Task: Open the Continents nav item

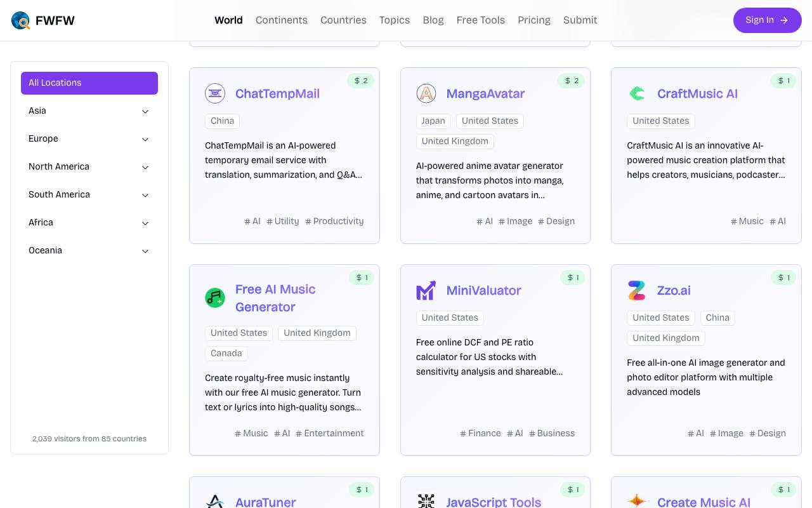Action: tap(282, 20)
